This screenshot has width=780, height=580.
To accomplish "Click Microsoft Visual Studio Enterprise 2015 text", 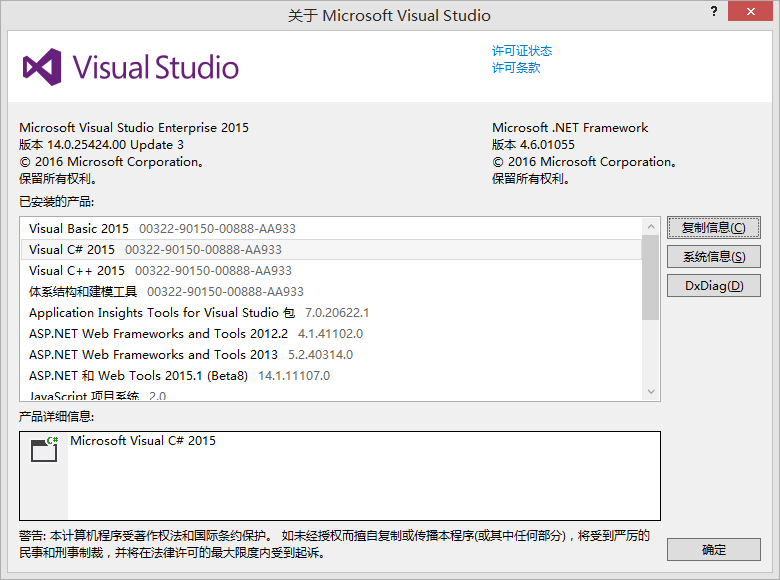I will [x=134, y=128].
